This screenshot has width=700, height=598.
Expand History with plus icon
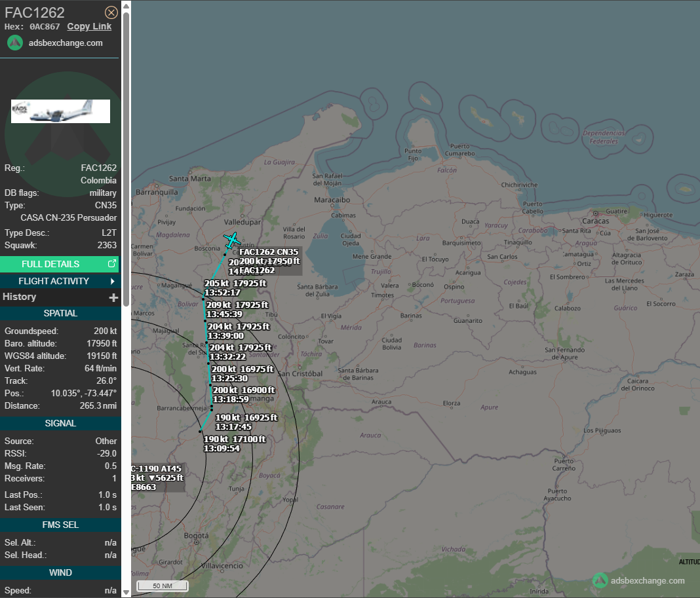pos(113,297)
